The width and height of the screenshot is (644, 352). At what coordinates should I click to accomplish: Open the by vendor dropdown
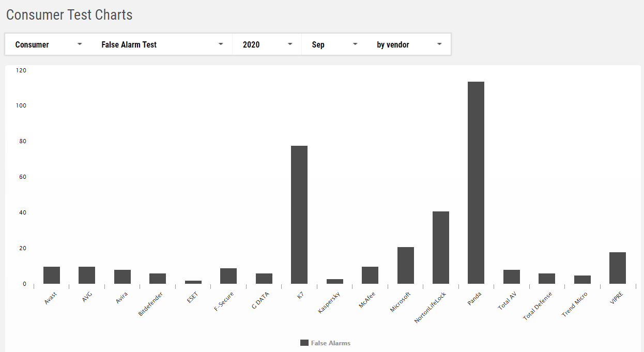409,44
